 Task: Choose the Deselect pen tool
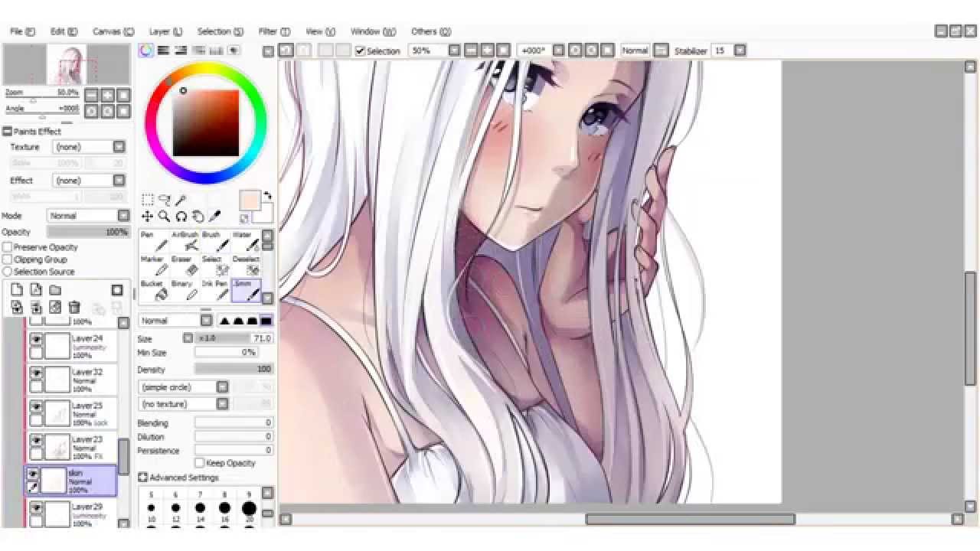pos(245,266)
